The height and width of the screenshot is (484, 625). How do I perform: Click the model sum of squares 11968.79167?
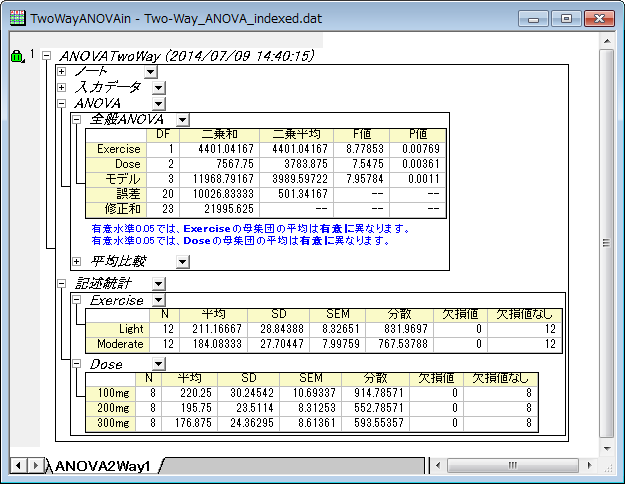224,179
